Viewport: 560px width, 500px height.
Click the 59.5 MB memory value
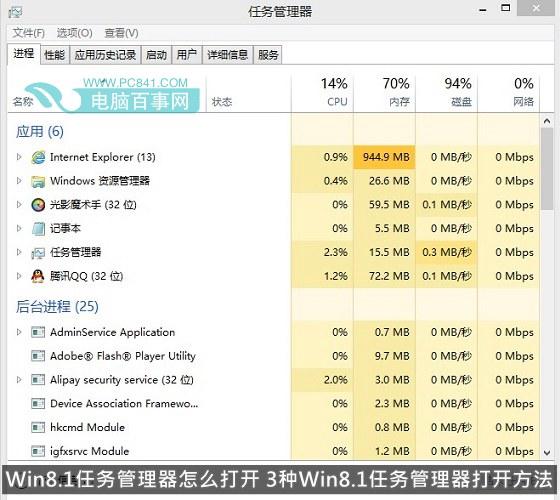pos(389,205)
